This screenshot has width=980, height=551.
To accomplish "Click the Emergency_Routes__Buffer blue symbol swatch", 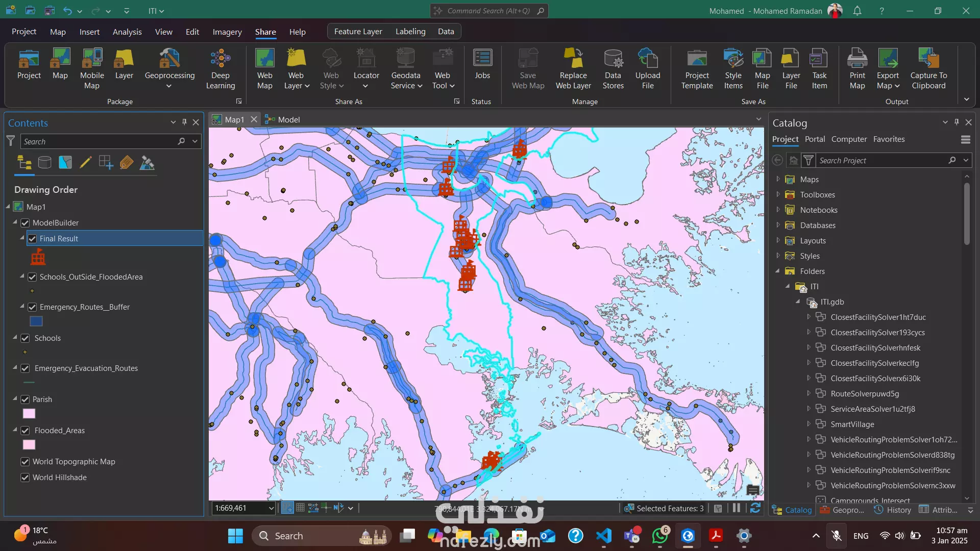I will (36, 321).
